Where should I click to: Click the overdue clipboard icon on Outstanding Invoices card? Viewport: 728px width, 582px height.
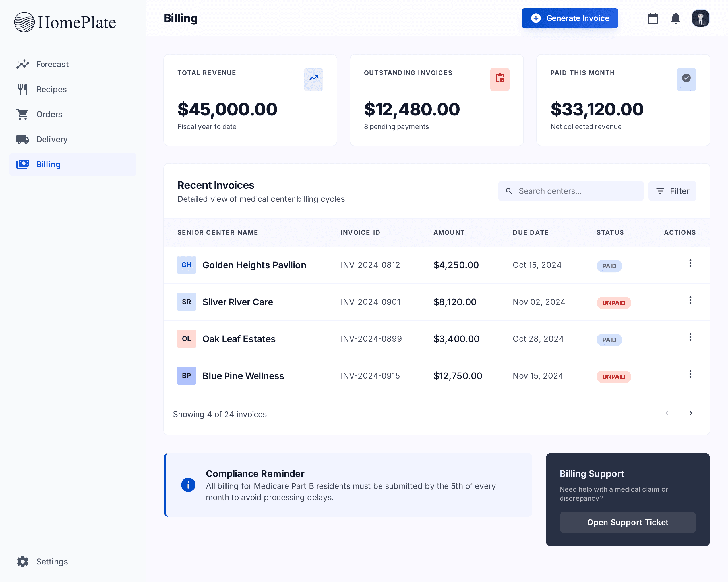tap(500, 79)
